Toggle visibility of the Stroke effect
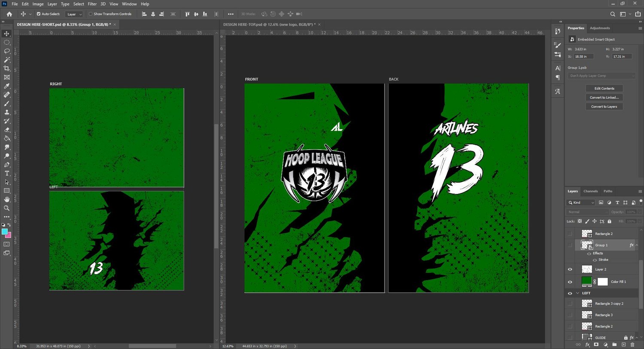This screenshot has width=644, height=349. click(x=595, y=260)
